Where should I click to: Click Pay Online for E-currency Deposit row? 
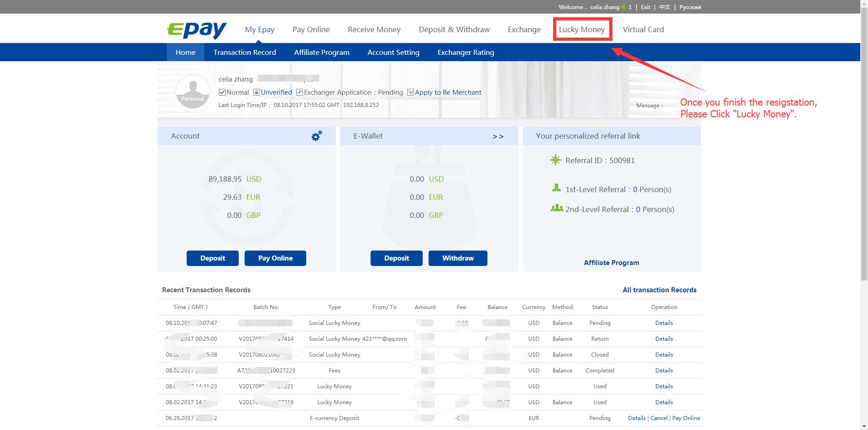(686, 418)
